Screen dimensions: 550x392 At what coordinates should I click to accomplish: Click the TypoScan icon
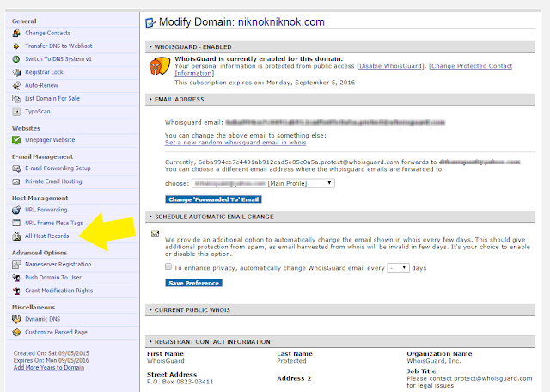(16, 112)
